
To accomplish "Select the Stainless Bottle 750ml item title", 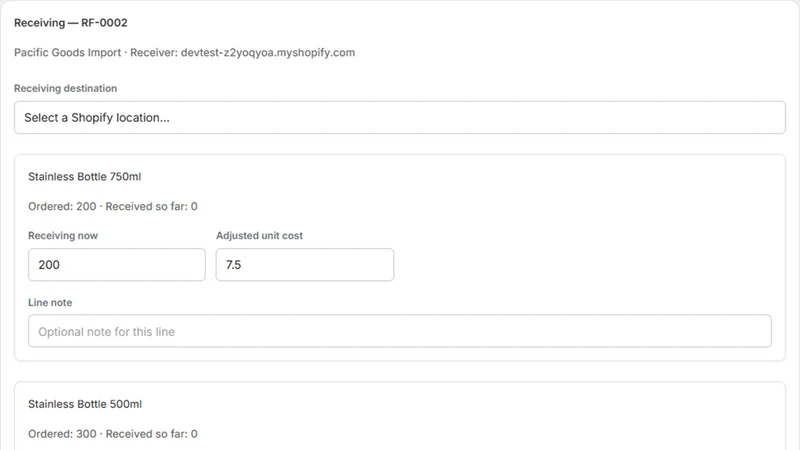I will (x=85, y=177).
